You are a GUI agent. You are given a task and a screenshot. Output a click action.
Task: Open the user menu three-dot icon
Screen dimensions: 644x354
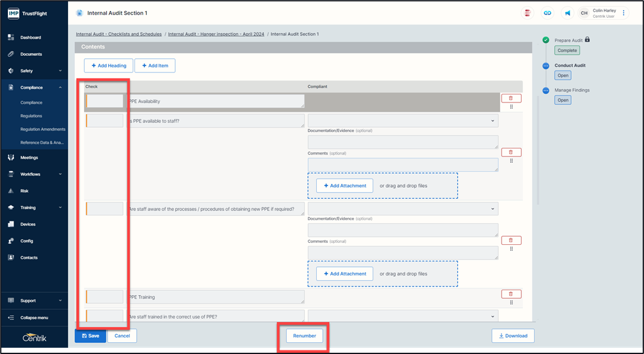tap(624, 13)
